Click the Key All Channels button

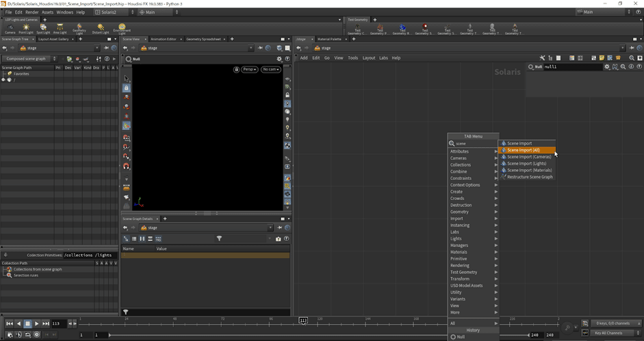point(608,333)
